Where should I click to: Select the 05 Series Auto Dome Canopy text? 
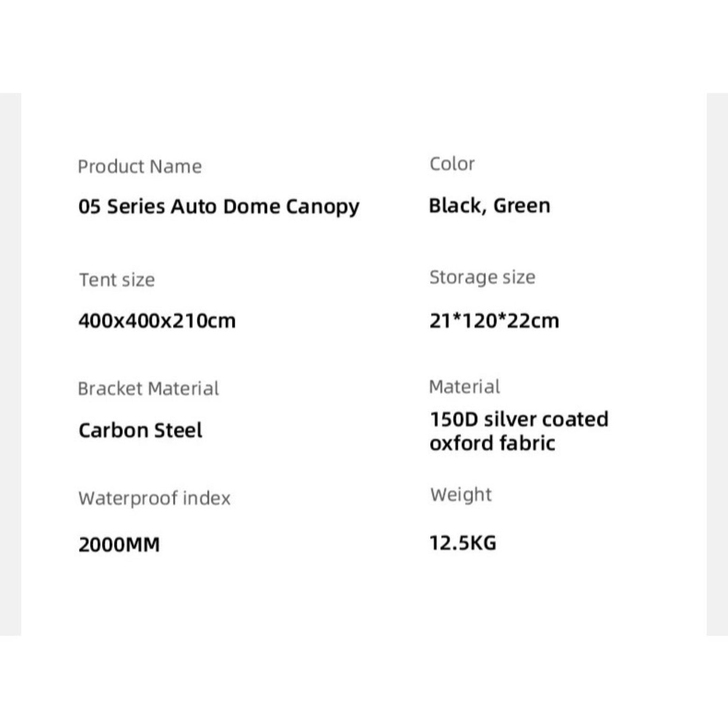tap(218, 207)
